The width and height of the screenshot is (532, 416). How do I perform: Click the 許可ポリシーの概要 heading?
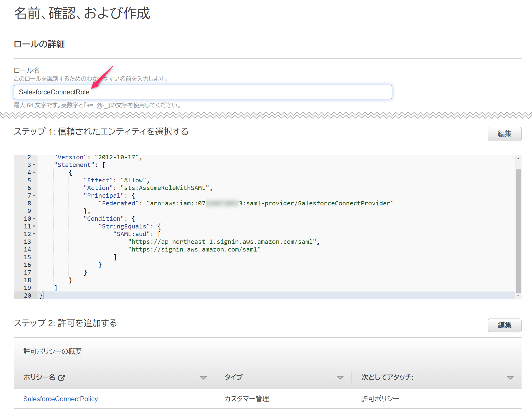pos(53,351)
